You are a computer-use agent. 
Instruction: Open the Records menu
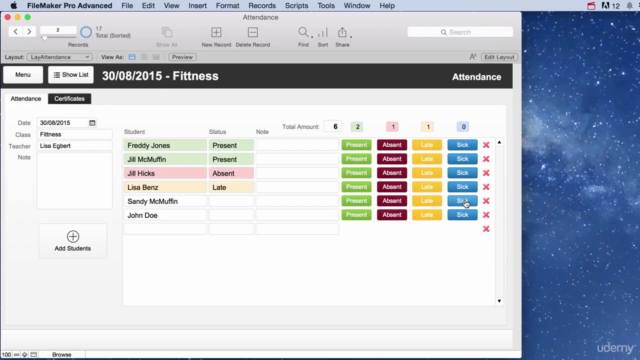click(x=262, y=6)
